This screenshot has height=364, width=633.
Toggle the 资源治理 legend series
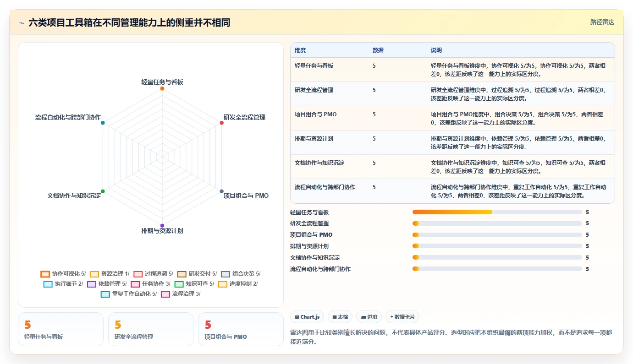coord(110,274)
